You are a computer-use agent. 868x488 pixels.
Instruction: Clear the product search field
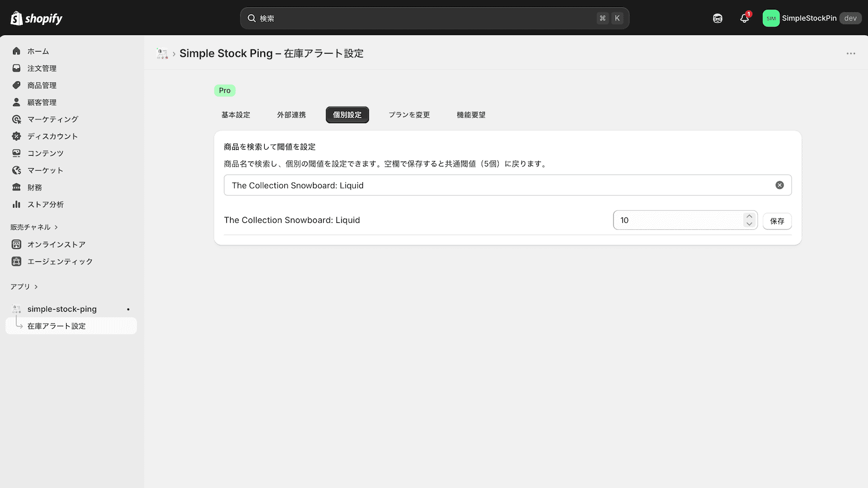[x=780, y=185]
